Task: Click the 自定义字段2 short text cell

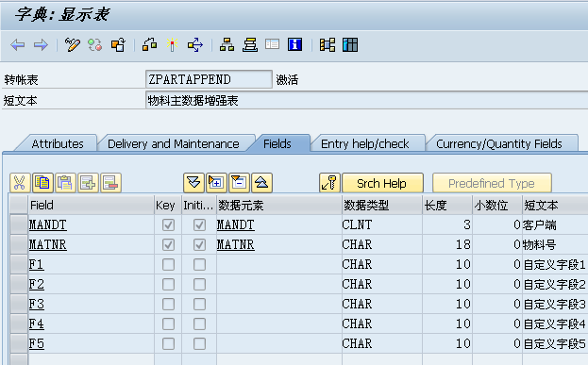Action: pyautogui.click(x=555, y=285)
